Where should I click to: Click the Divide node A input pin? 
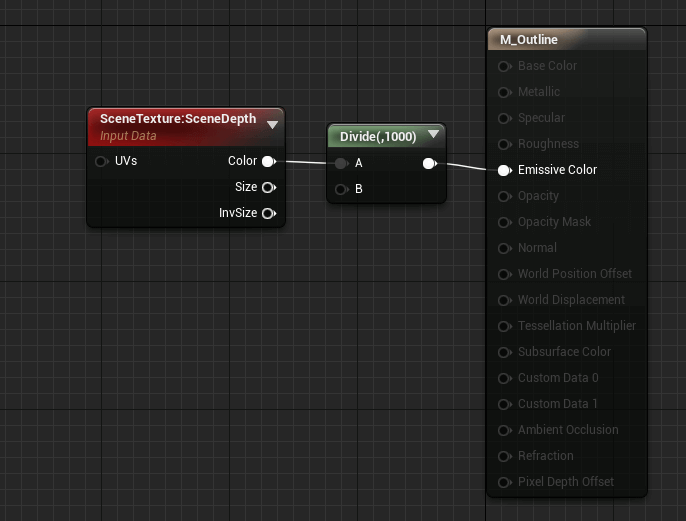pos(342,163)
